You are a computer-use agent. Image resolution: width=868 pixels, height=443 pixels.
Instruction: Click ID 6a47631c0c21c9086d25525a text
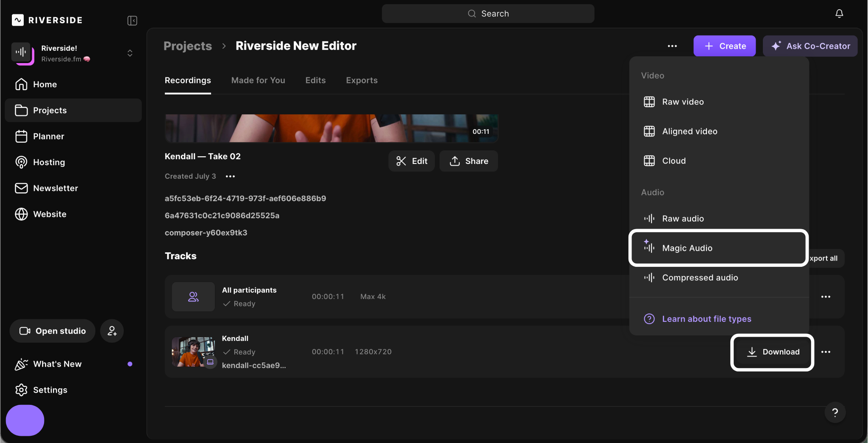222,215
